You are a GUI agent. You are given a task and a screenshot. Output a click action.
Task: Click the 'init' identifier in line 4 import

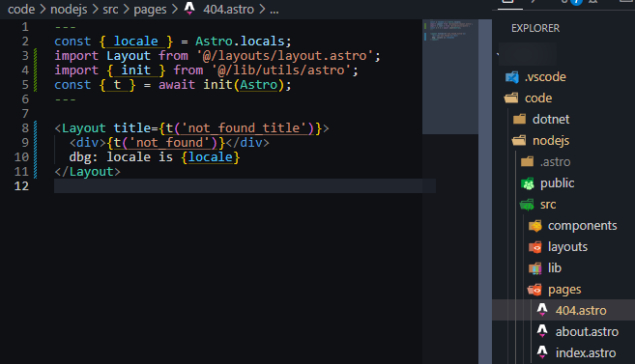click(x=135, y=70)
